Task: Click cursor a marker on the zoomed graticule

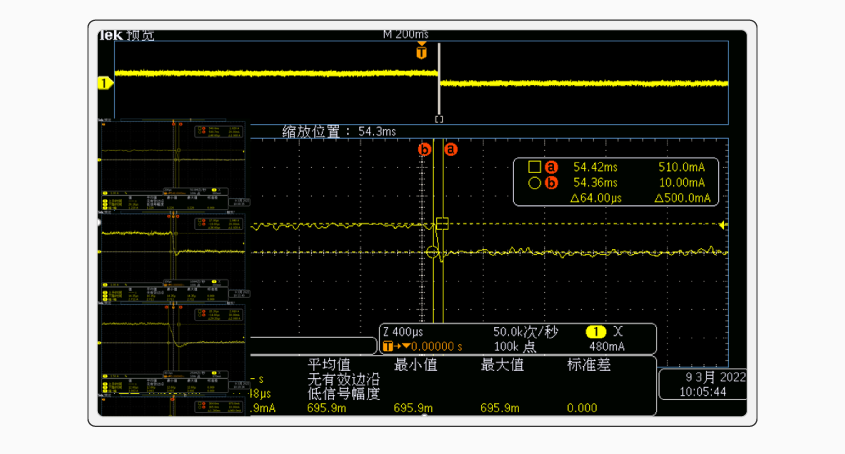Action: [450, 149]
